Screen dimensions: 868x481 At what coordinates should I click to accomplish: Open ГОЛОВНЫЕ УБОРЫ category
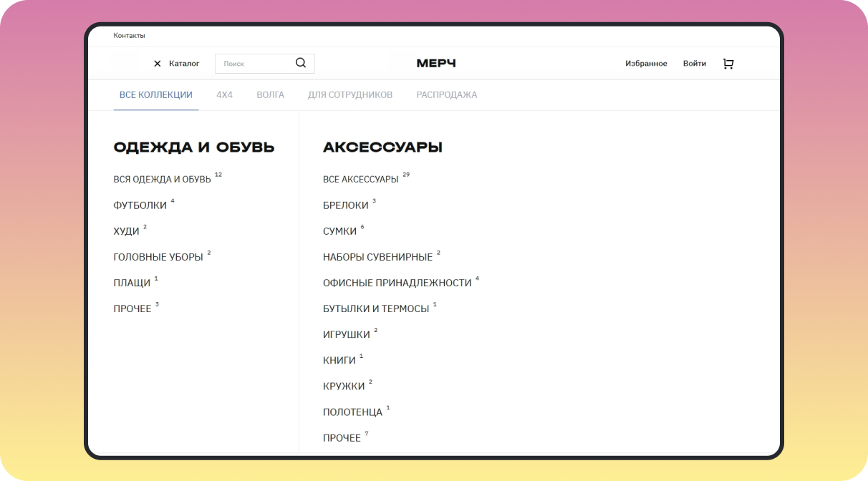(x=158, y=257)
